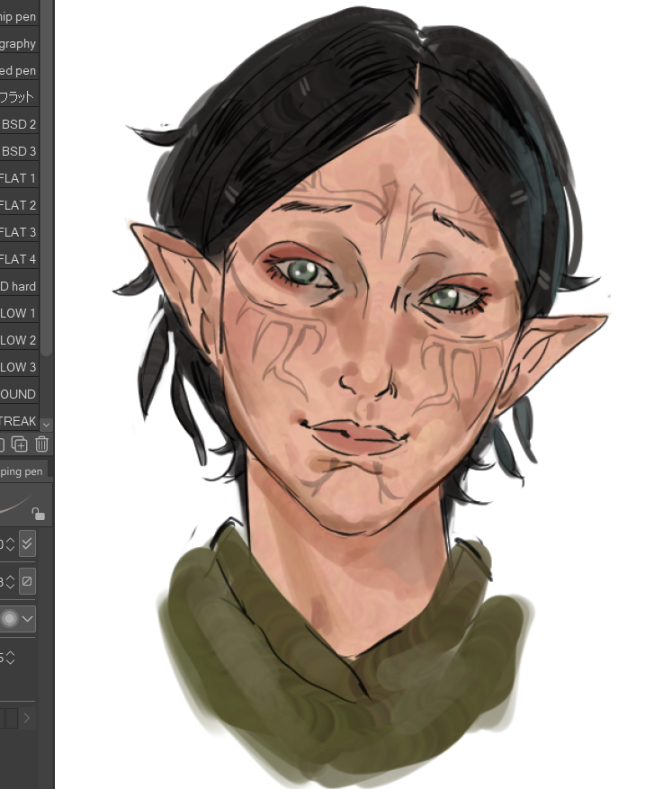Click stepper arrows beside the double-checkmark button
The width and height of the screenshot is (672, 789).
pyautogui.click(x=10, y=543)
